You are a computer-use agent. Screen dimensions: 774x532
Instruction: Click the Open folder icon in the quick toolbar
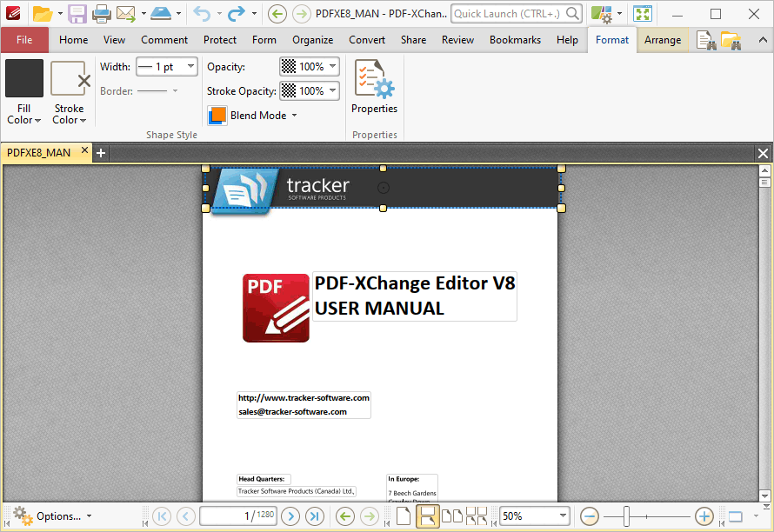43,14
